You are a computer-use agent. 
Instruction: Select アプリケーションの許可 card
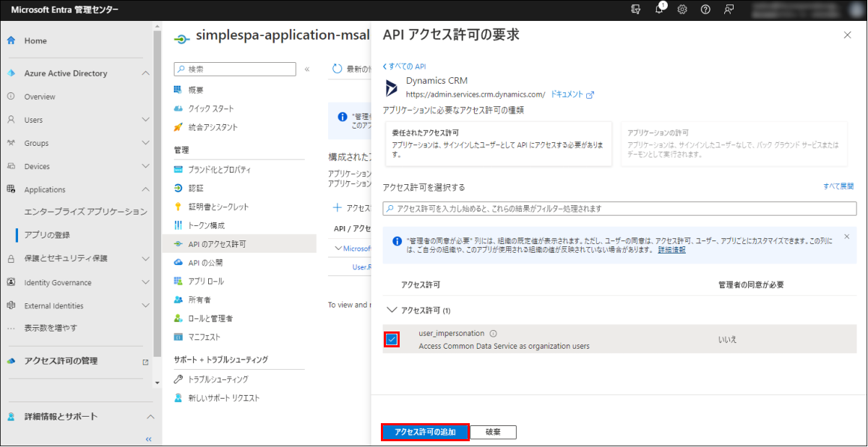coord(734,143)
